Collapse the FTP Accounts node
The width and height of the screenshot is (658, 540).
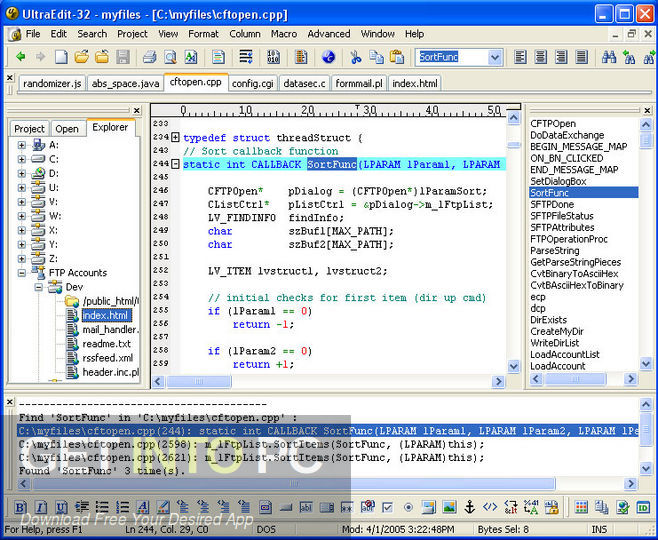click(21, 273)
